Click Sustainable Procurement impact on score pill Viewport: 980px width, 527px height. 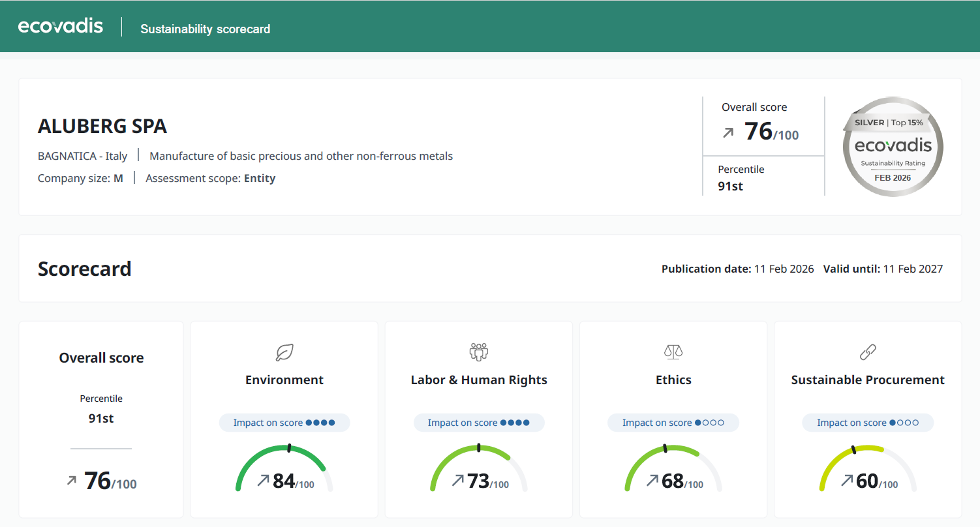click(x=867, y=423)
